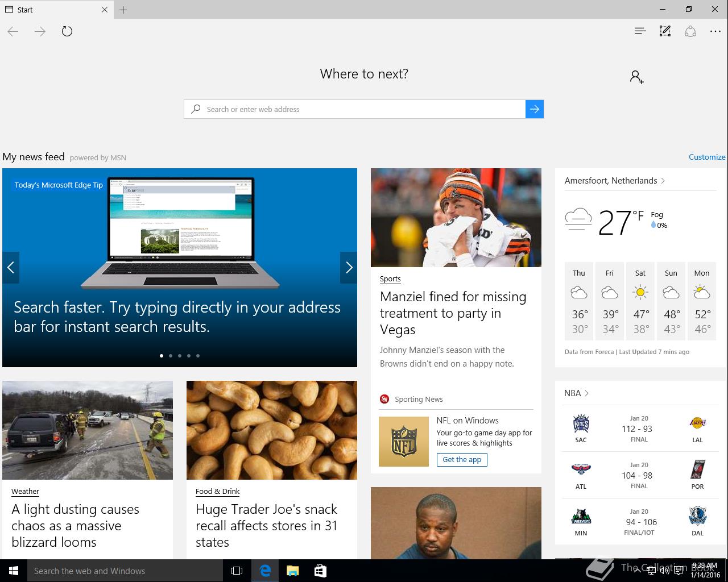Screen dimensions: 728x582
Task: Expand the NBA section chevron
Action: pos(587,393)
